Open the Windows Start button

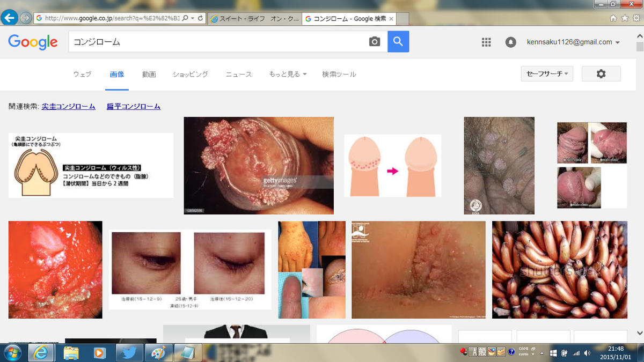pos(12,352)
